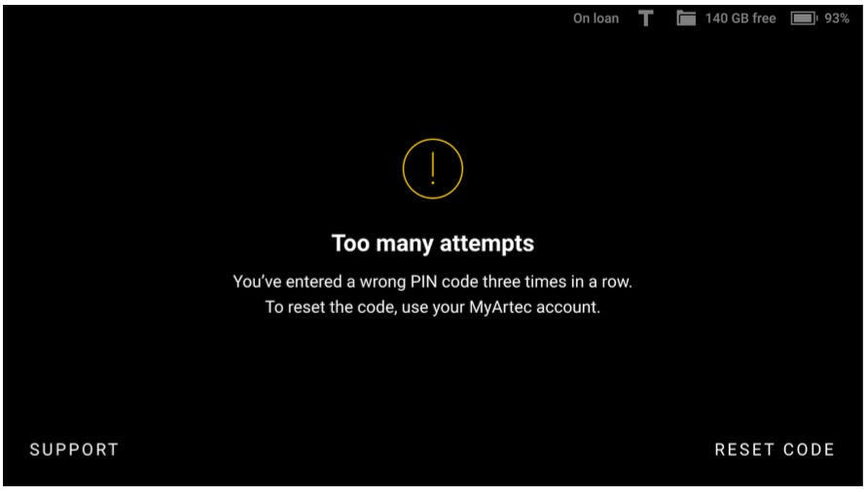Image resolution: width=868 pixels, height=492 pixels.
Task: Click the word CODE in RESET CODE
Action: click(809, 449)
